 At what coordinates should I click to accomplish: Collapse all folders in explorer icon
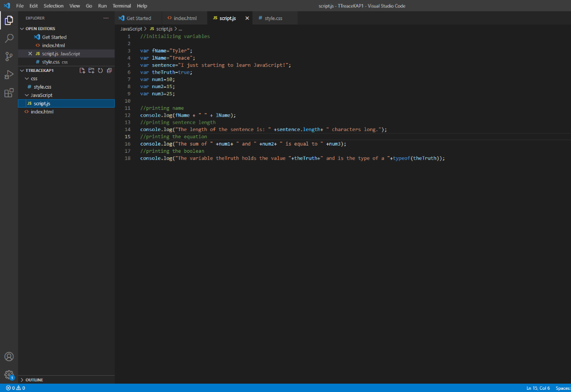click(109, 71)
